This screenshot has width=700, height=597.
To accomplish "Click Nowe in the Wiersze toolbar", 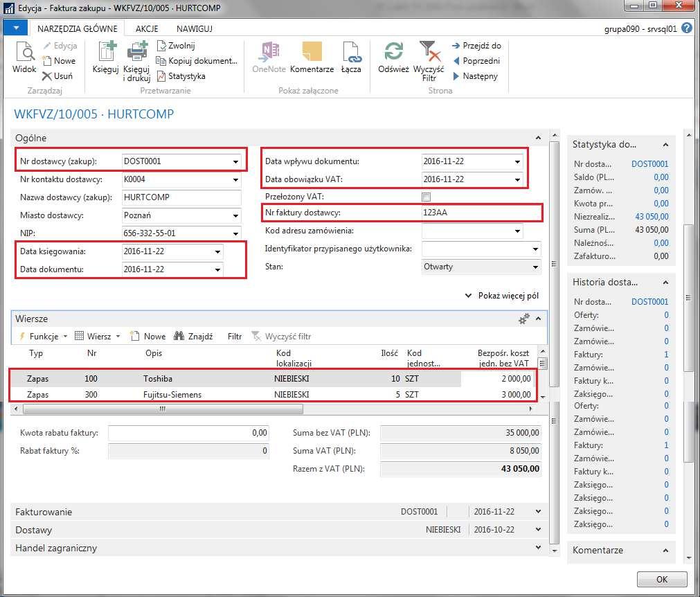I will tap(147, 336).
